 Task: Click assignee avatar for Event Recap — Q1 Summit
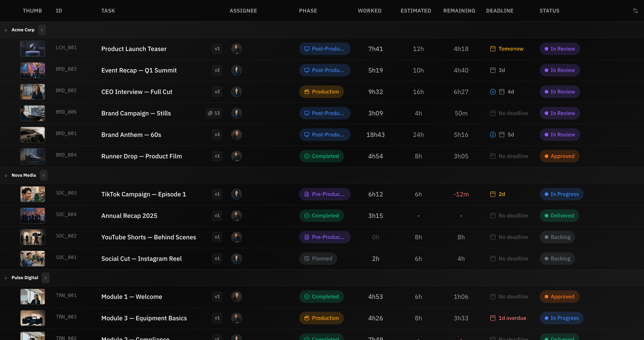(x=236, y=70)
